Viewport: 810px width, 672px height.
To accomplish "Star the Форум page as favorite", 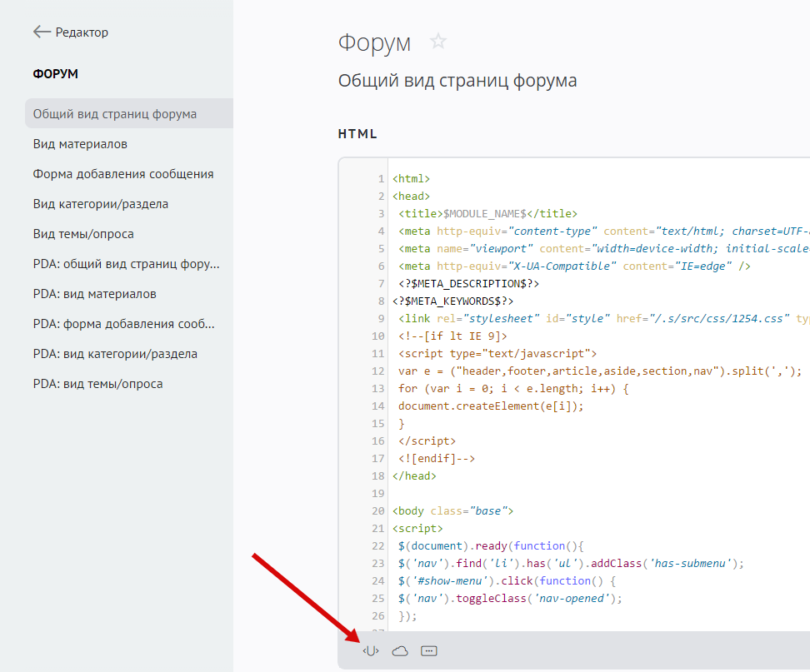I will pos(438,42).
